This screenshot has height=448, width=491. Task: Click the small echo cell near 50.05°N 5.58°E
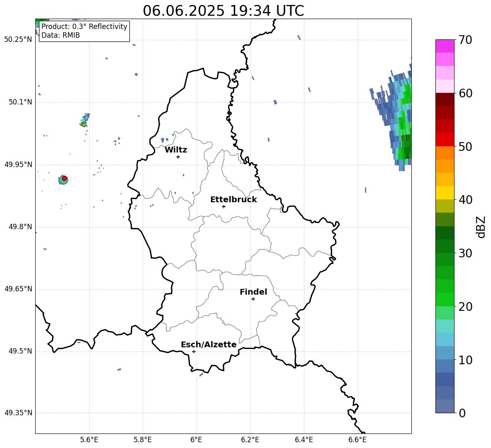click(x=84, y=121)
